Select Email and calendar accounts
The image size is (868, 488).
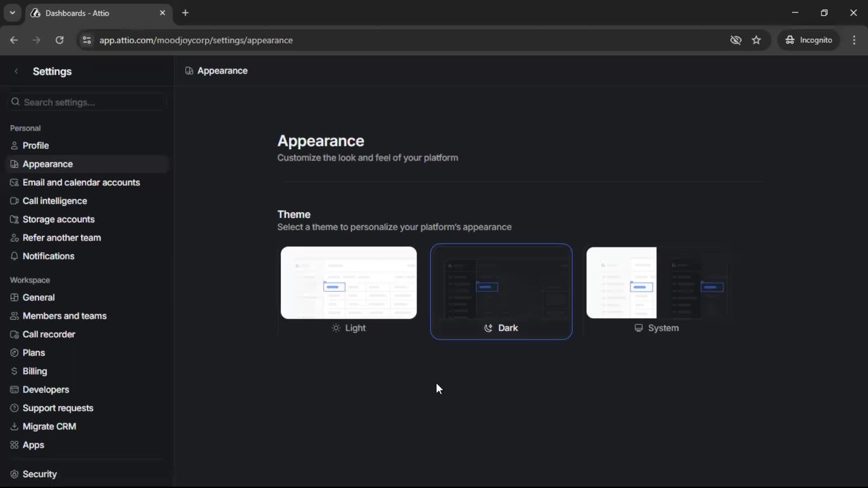tap(81, 183)
